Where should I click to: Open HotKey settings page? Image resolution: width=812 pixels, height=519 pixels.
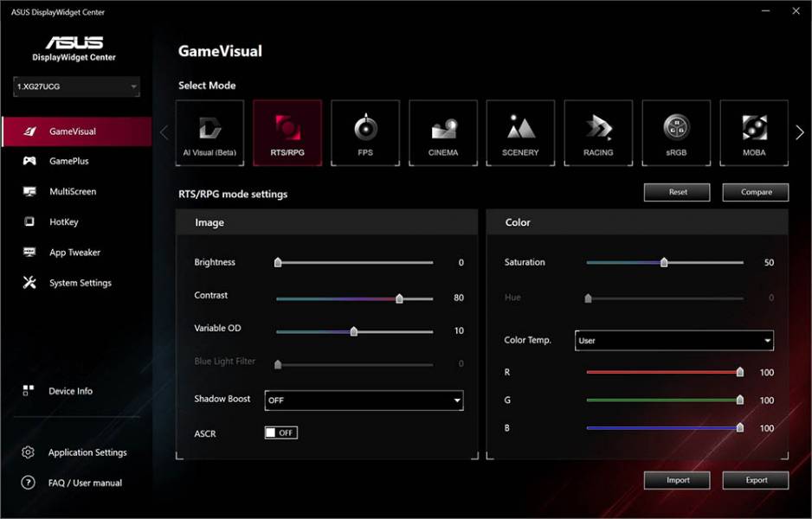tap(64, 222)
